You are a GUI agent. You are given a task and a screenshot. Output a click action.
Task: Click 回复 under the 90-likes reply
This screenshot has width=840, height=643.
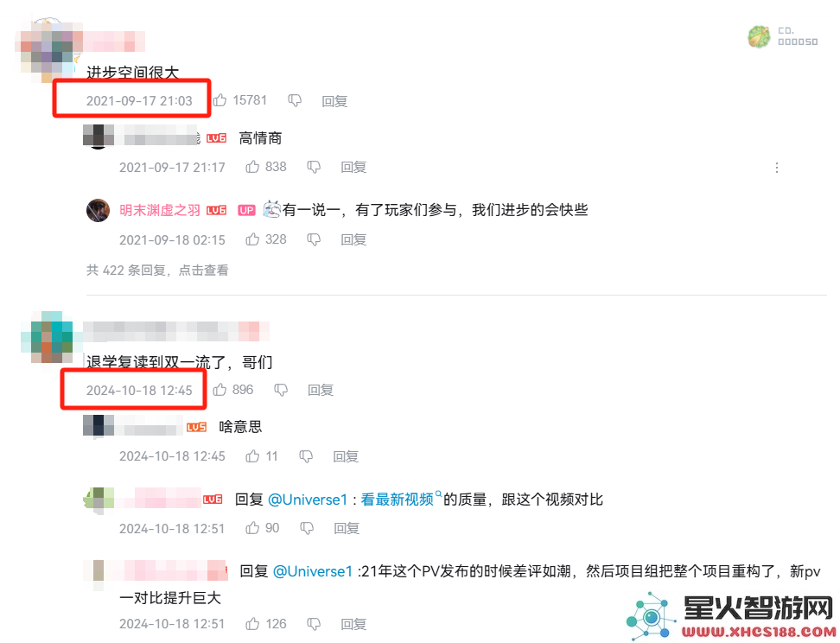point(347,528)
